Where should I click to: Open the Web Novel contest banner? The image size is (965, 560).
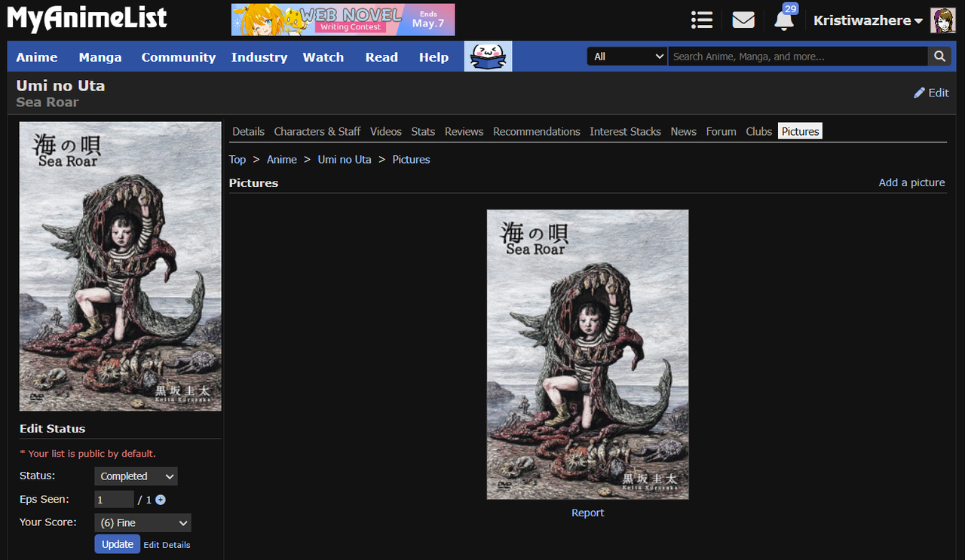coord(343,20)
